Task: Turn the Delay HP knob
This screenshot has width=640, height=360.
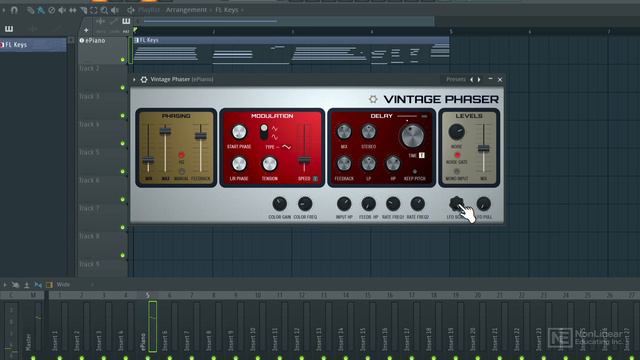Action: click(x=393, y=164)
